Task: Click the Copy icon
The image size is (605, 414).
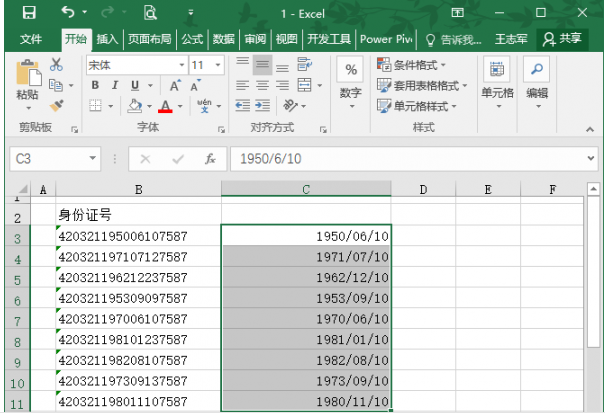Action: pos(56,85)
